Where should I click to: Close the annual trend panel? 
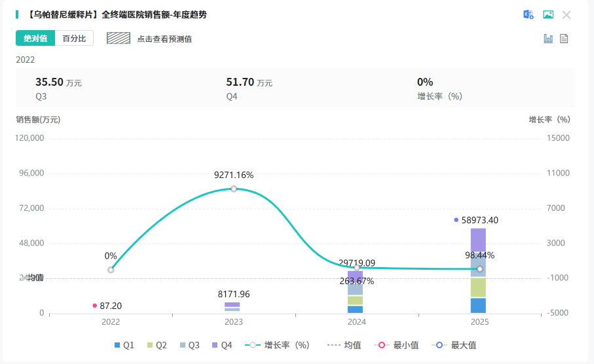pos(566,14)
